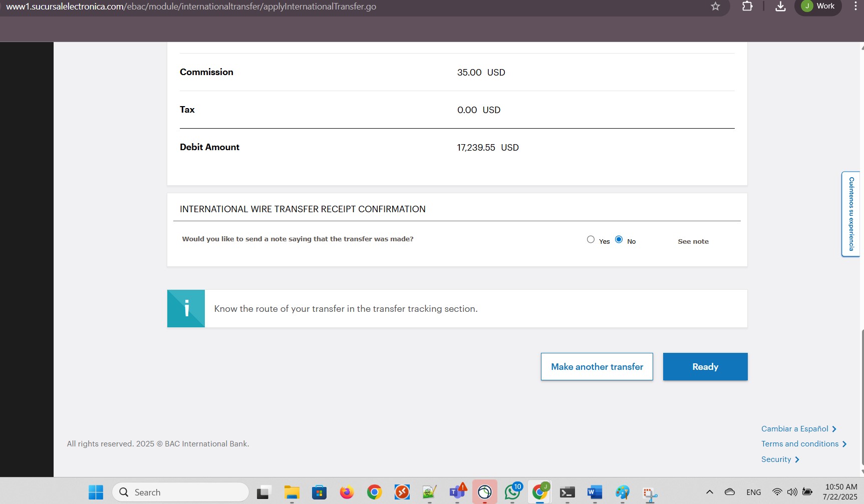Select the No radio button for sending note
The width and height of the screenshot is (864, 504).
(x=619, y=240)
